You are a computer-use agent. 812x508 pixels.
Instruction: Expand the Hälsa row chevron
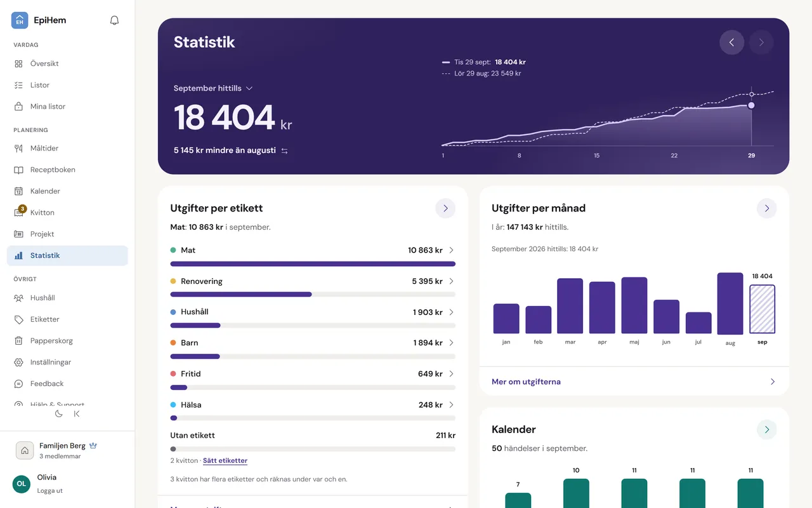451,405
